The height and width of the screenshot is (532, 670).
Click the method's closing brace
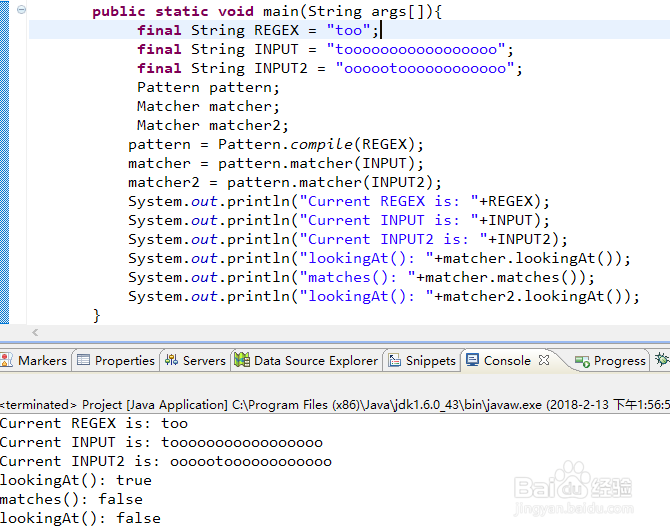click(x=97, y=315)
